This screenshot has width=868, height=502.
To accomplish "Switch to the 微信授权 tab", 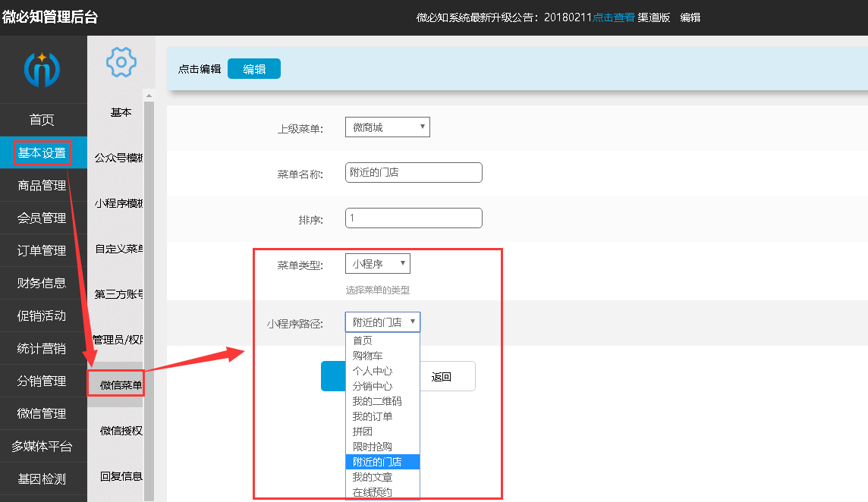I will 121,429.
